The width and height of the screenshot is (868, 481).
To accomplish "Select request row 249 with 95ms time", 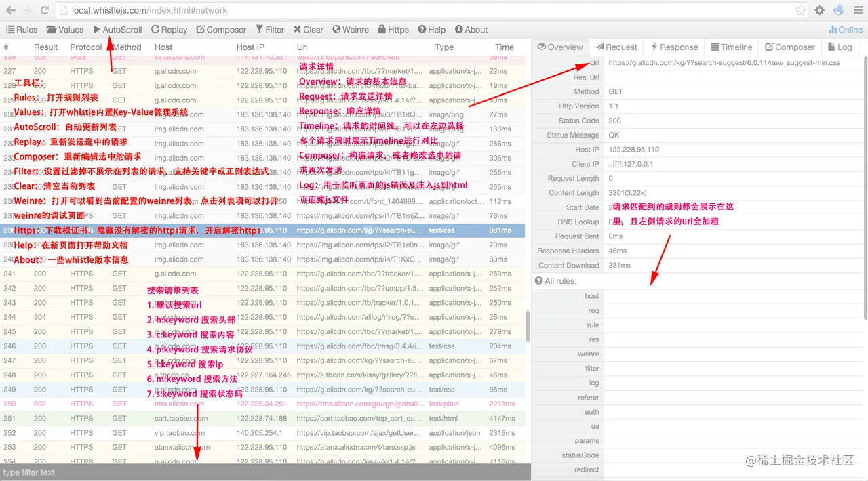I will click(x=262, y=390).
